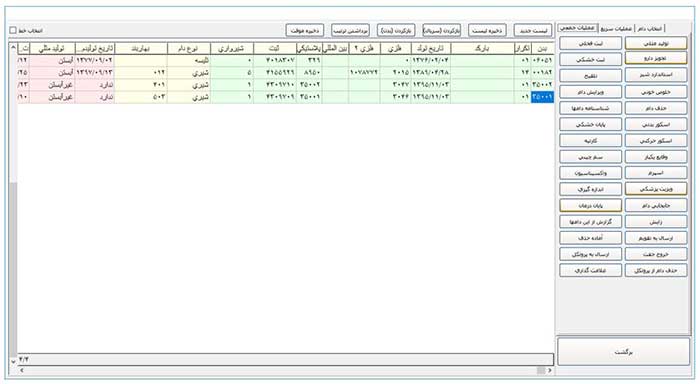Screen dimensions: 700x384
Task: Click the ارسال به تقویم button
Action: [x=656, y=238]
